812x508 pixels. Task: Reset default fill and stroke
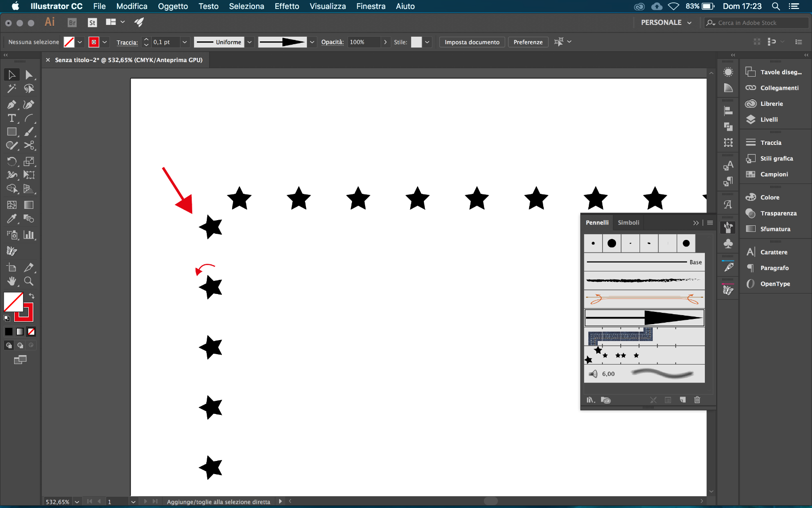click(7, 318)
